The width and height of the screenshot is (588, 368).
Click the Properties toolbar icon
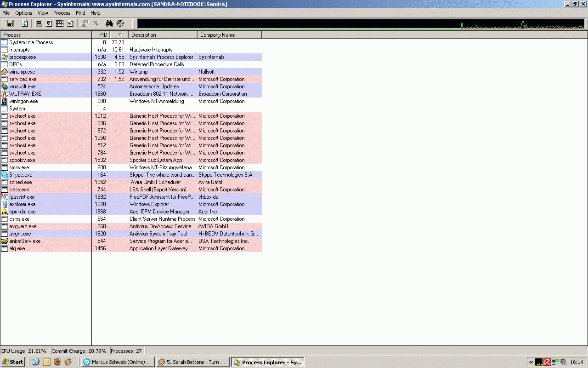coord(85,23)
